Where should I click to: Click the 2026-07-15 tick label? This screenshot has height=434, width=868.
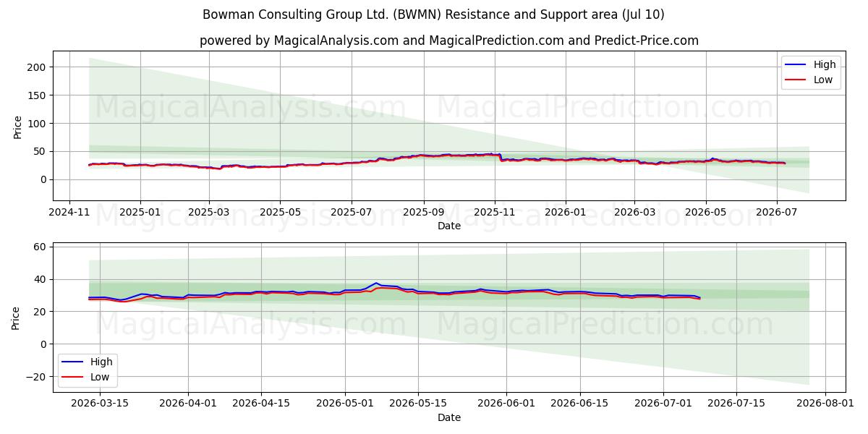pos(737,404)
